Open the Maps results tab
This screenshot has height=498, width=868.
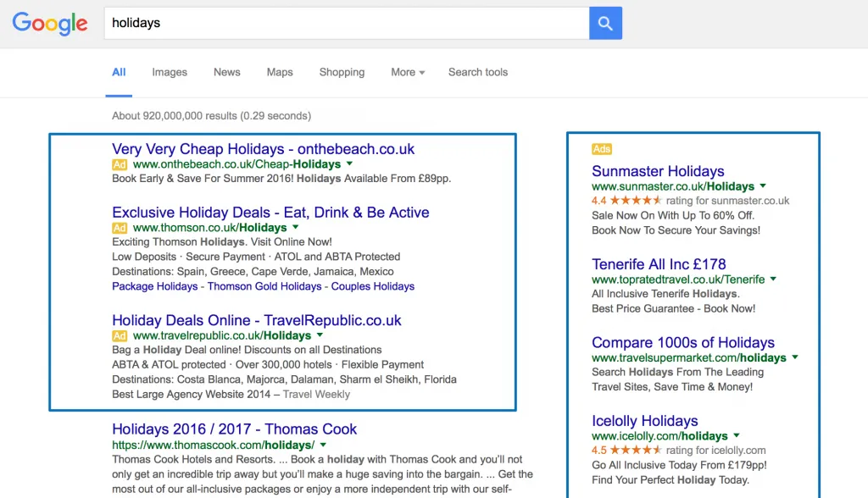point(280,72)
